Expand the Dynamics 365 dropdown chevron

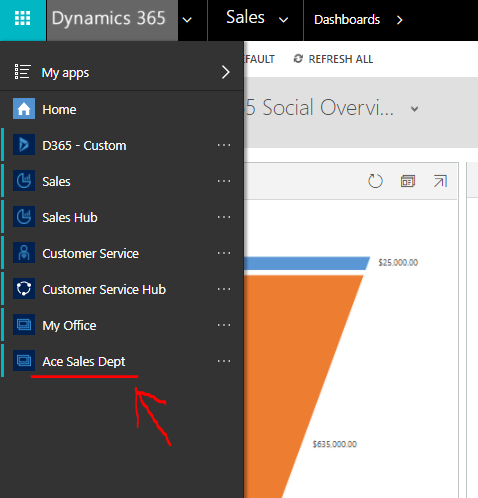coord(187,20)
